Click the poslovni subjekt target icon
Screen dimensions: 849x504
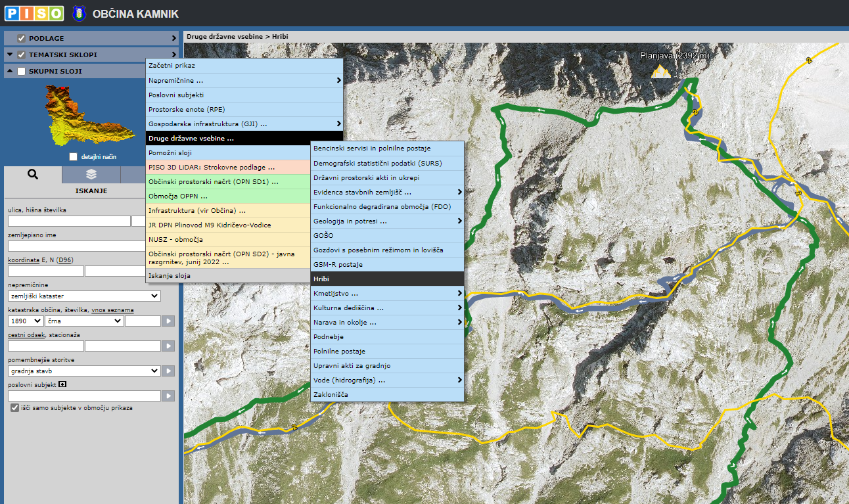click(x=62, y=384)
